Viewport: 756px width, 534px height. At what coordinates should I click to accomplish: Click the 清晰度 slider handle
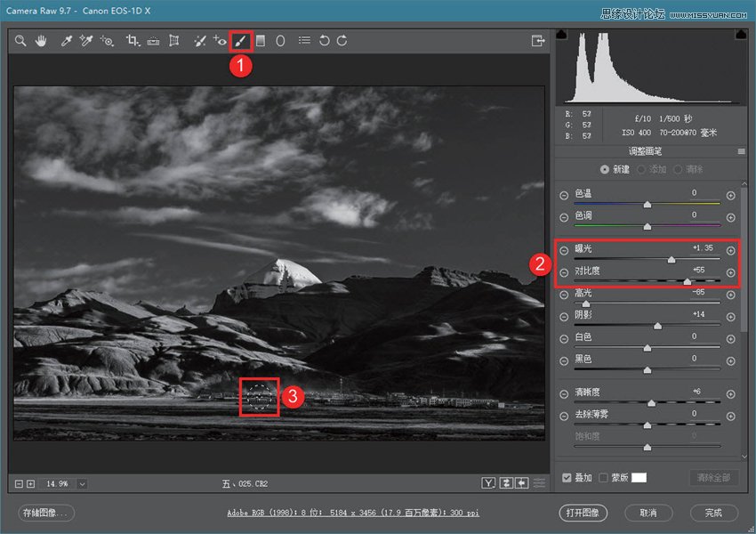[651, 403]
